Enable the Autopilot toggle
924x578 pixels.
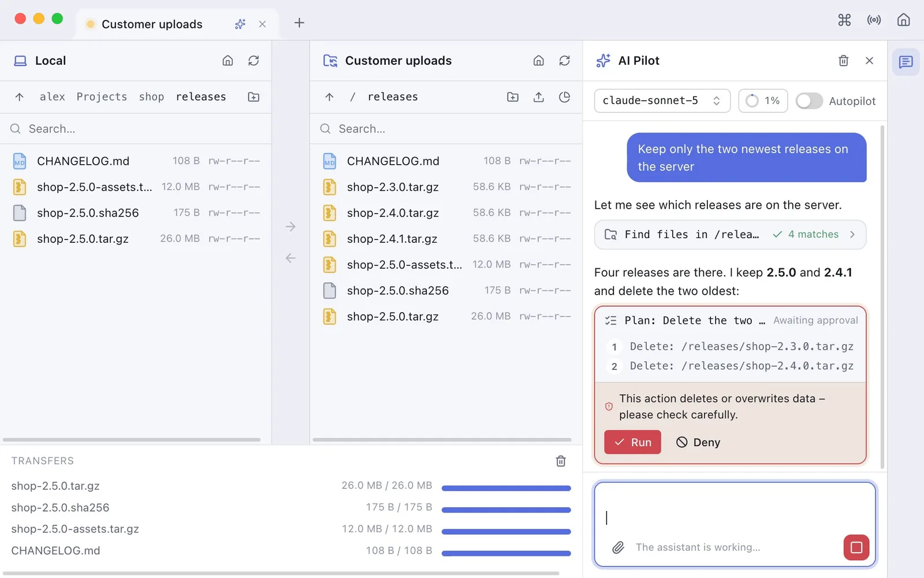coord(809,101)
